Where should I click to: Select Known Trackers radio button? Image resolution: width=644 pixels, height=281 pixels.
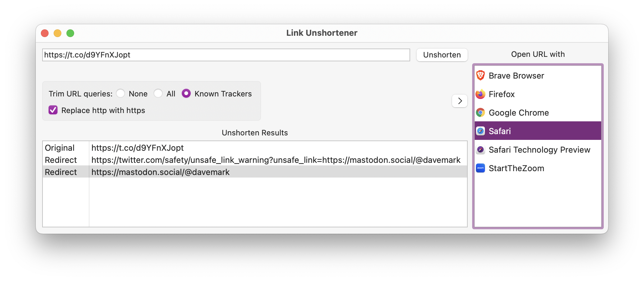(x=186, y=93)
